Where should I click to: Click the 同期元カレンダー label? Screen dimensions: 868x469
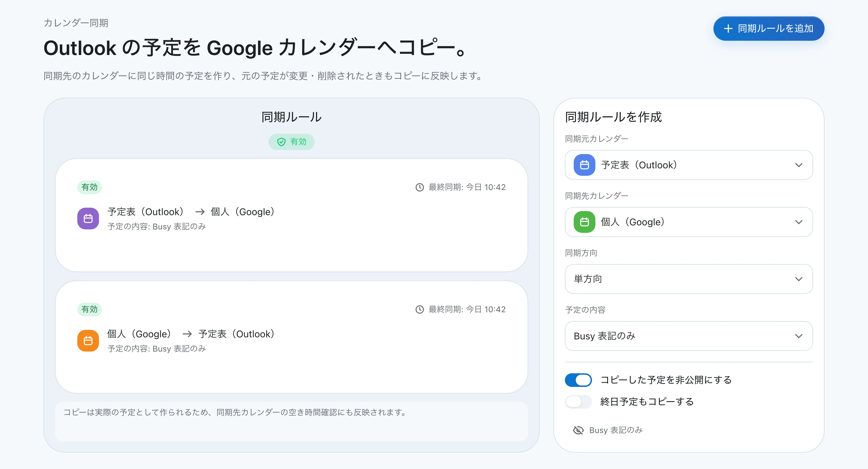(597, 139)
